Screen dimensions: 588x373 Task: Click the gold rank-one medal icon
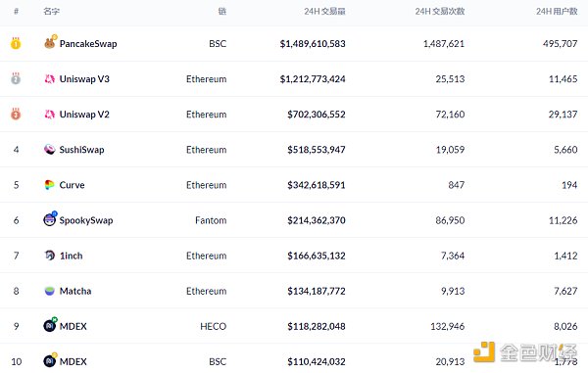[x=16, y=43]
